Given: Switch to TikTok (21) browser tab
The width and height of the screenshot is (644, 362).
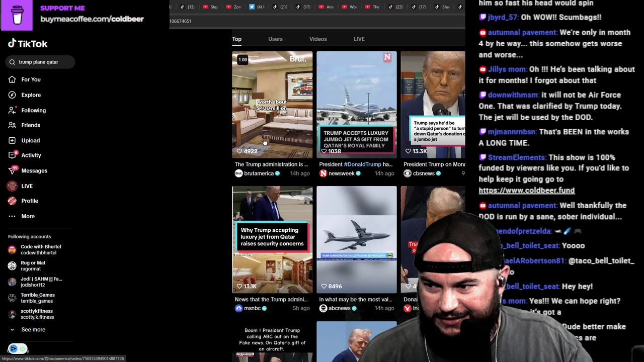Looking at the screenshot, I should pos(280,7).
